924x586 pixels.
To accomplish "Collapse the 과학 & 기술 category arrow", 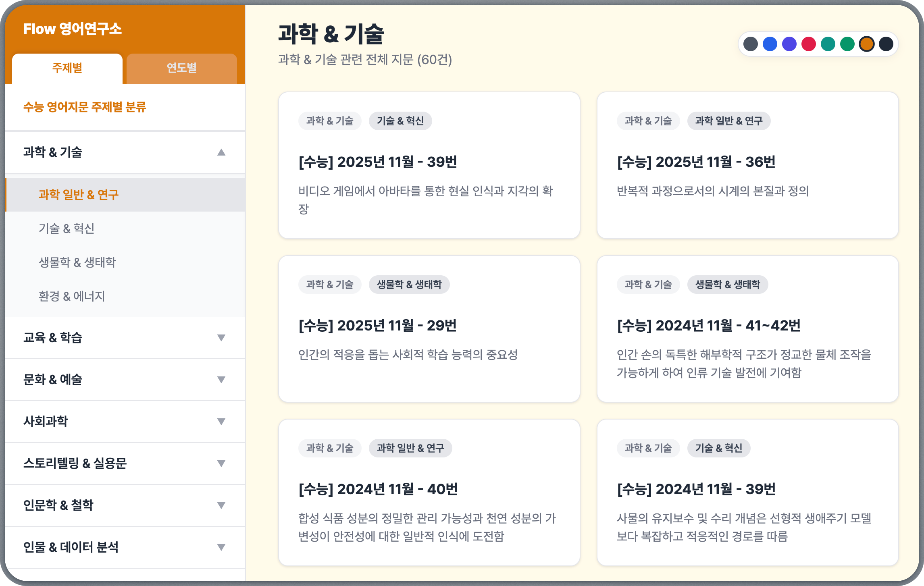I will tap(221, 152).
